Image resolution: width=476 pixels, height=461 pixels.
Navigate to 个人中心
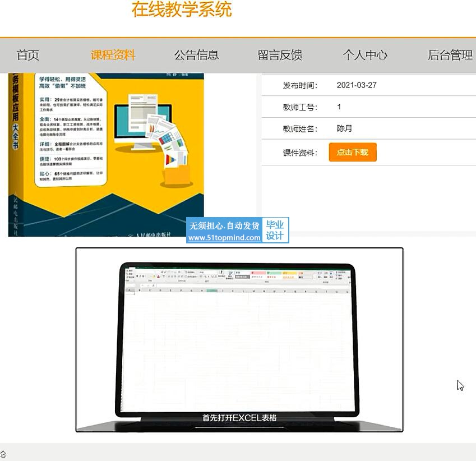pyautogui.click(x=365, y=55)
